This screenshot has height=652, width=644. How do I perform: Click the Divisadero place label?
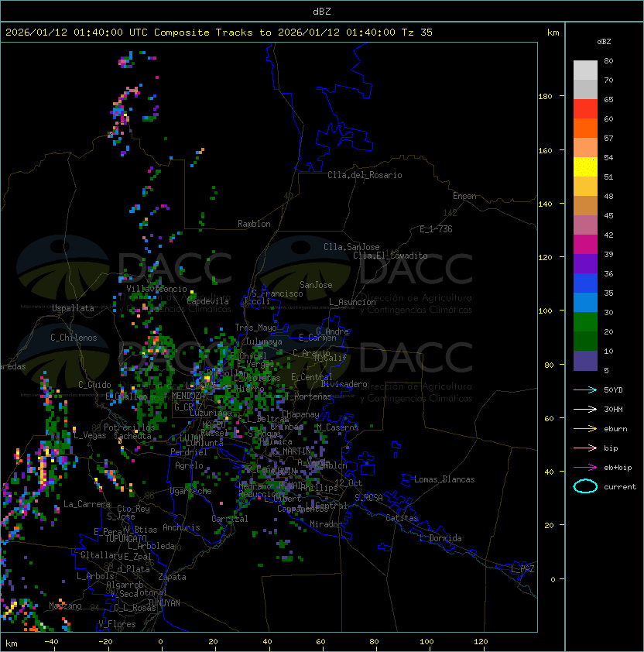pos(344,384)
